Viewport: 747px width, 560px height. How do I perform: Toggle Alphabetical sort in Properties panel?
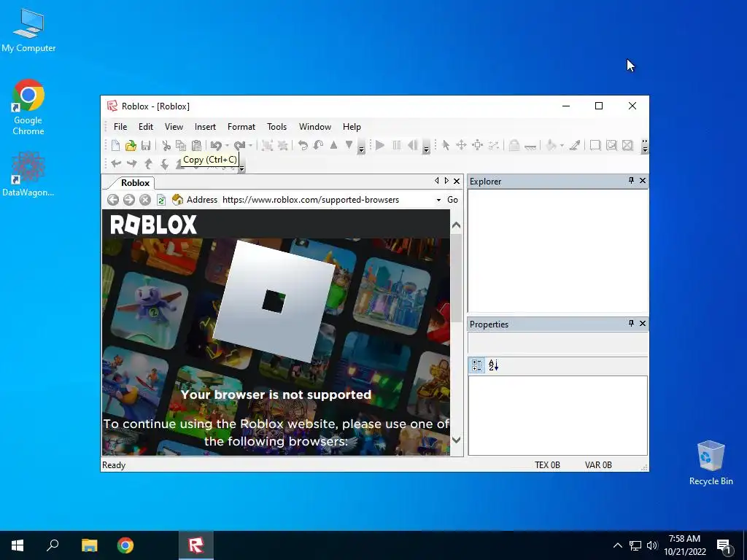click(x=494, y=365)
